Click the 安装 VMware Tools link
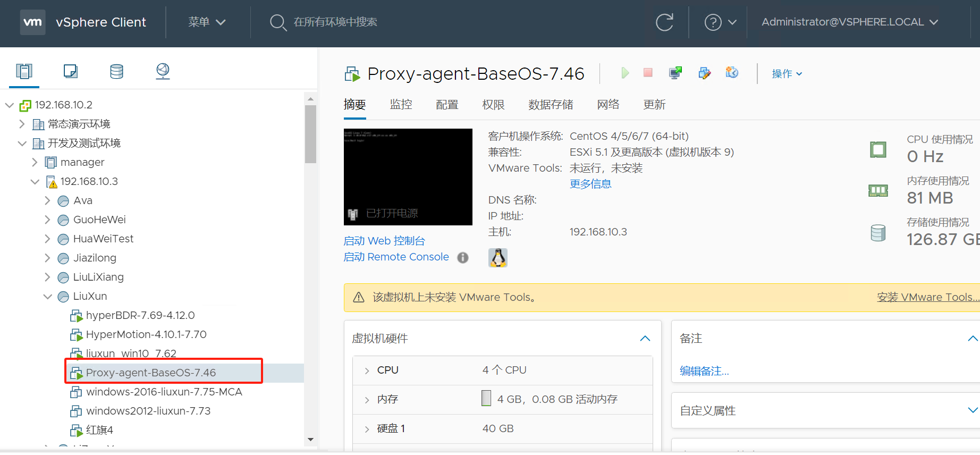The image size is (980, 455). pyautogui.click(x=928, y=297)
